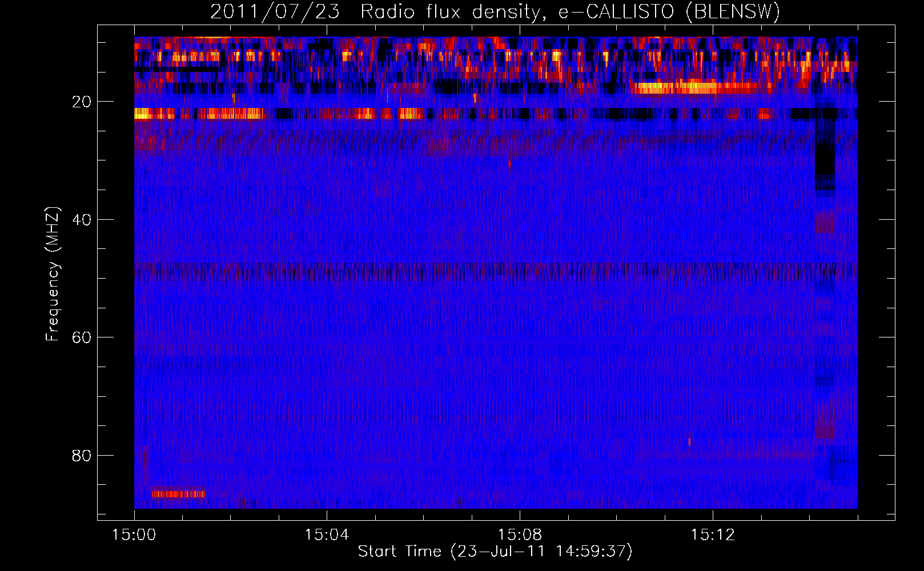Viewport: 924px width, 571px height.
Task: Click the small red spike near 78 MHz at 15:11
Action: point(689,439)
